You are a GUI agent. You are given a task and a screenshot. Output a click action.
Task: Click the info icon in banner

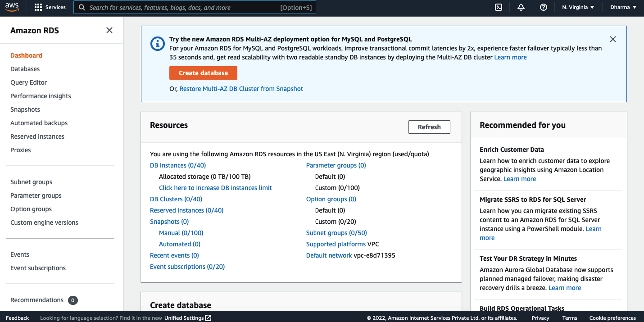coord(157,44)
